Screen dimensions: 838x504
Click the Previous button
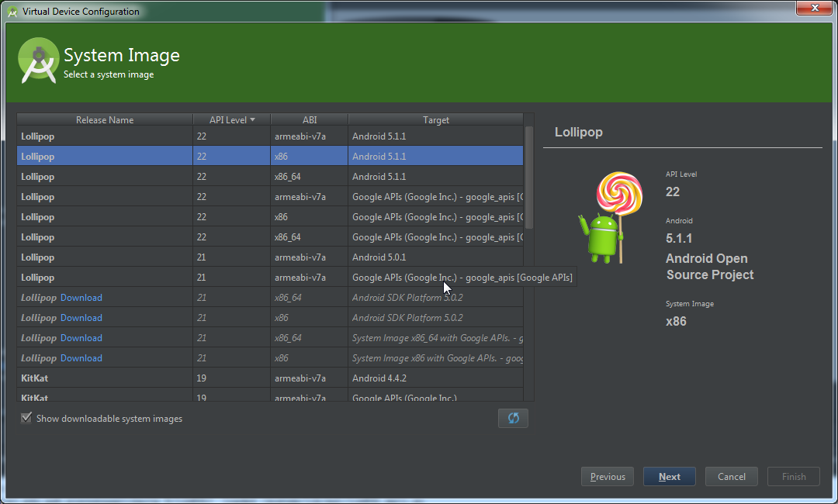(x=607, y=477)
